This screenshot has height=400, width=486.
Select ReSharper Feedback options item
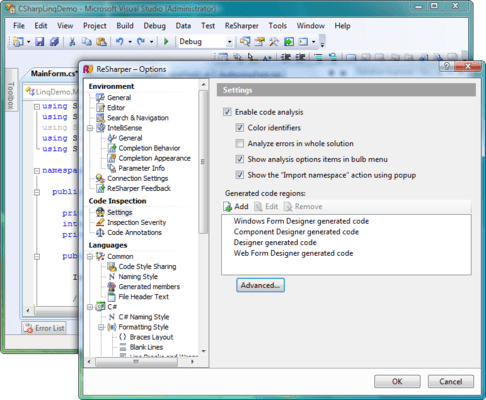click(139, 188)
